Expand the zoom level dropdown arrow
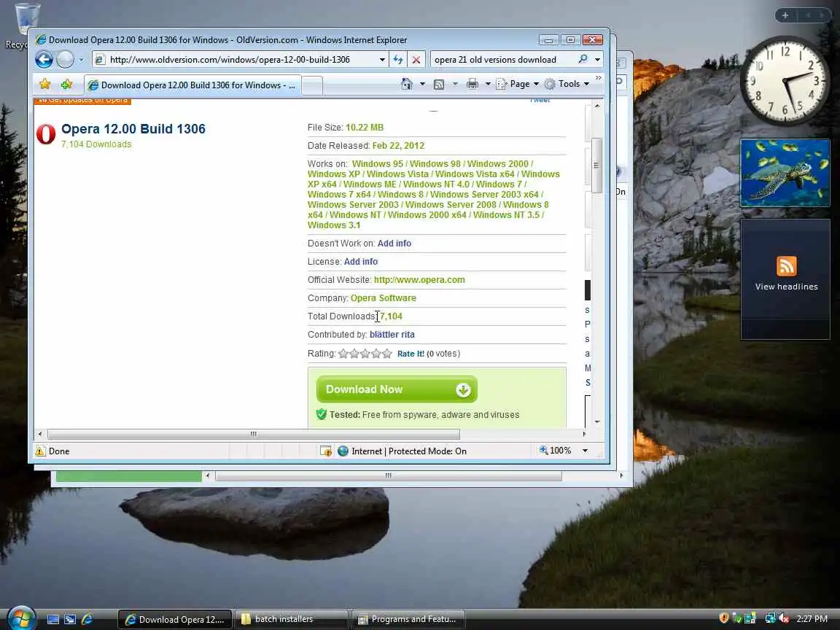The image size is (840, 630). pyautogui.click(x=585, y=451)
